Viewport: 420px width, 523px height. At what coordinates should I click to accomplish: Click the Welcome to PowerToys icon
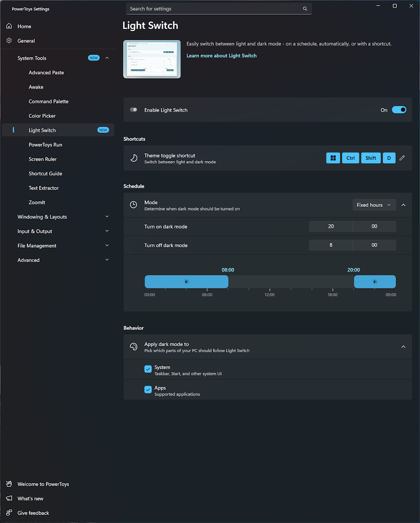pyautogui.click(x=9, y=484)
